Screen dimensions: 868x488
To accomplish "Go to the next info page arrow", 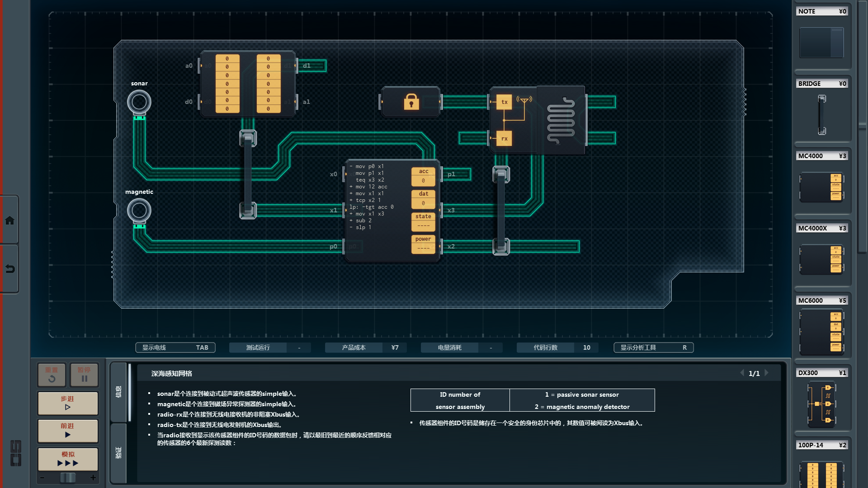I will point(766,373).
